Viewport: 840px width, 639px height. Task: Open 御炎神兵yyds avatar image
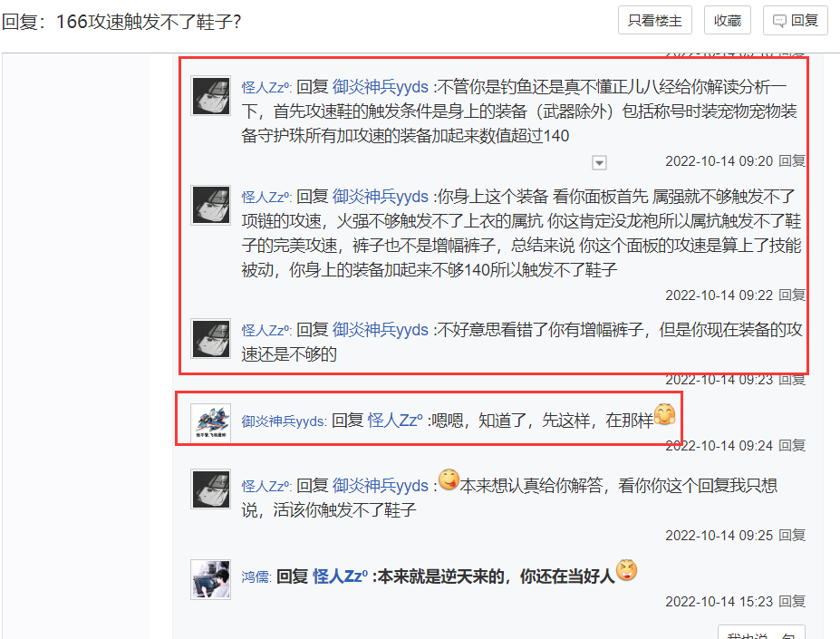pos(211,422)
